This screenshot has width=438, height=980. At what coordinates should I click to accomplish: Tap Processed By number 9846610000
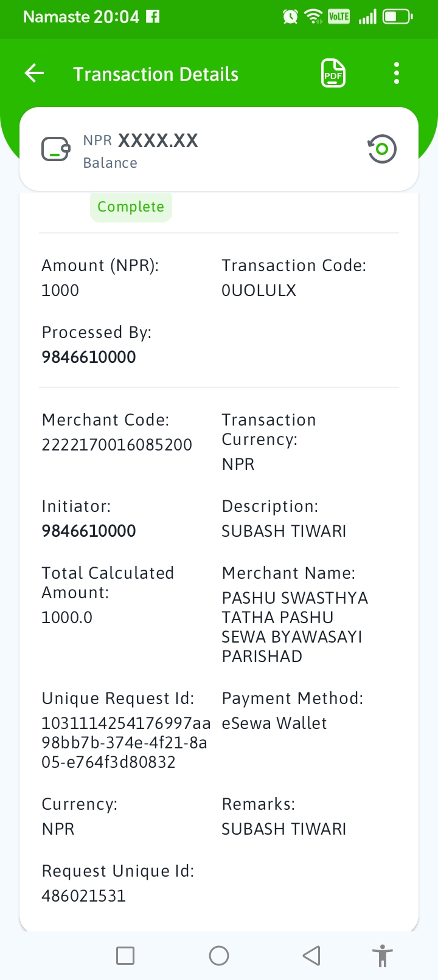tap(89, 357)
